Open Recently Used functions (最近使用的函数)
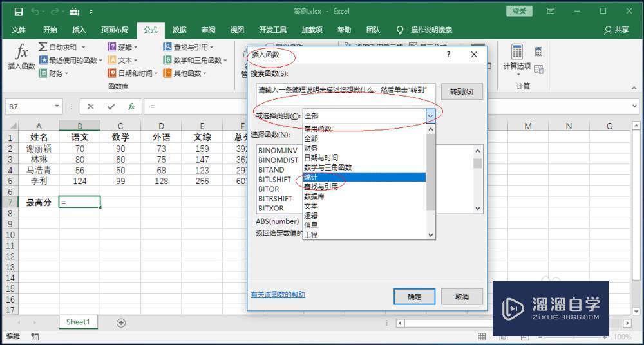644x345 pixels. click(x=71, y=61)
